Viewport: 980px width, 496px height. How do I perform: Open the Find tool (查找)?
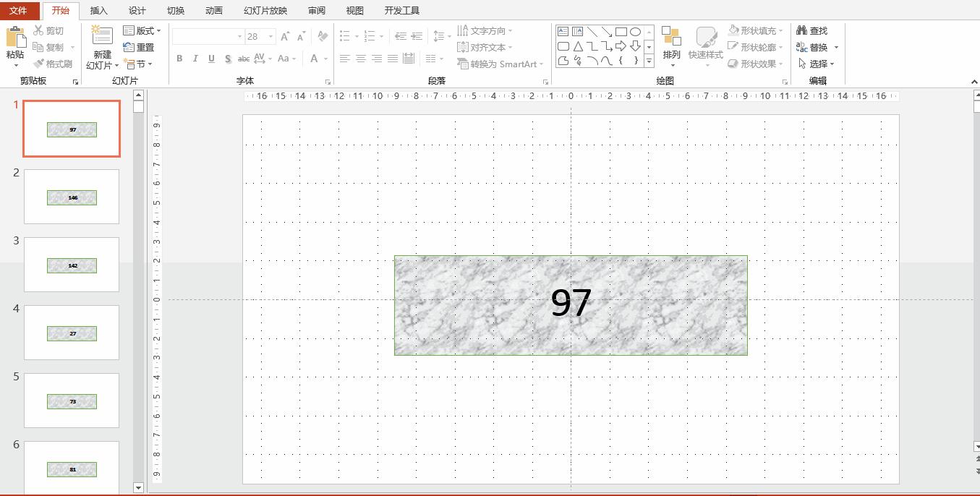coord(813,30)
